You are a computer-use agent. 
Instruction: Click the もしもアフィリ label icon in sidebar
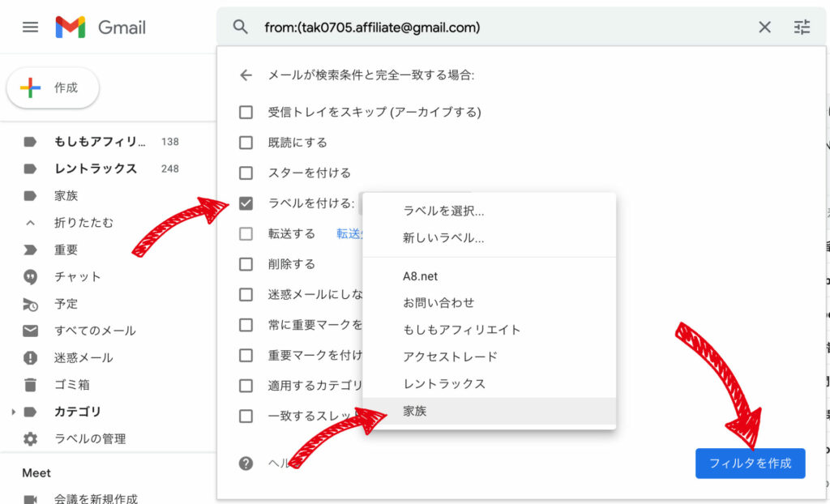(30, 142)
